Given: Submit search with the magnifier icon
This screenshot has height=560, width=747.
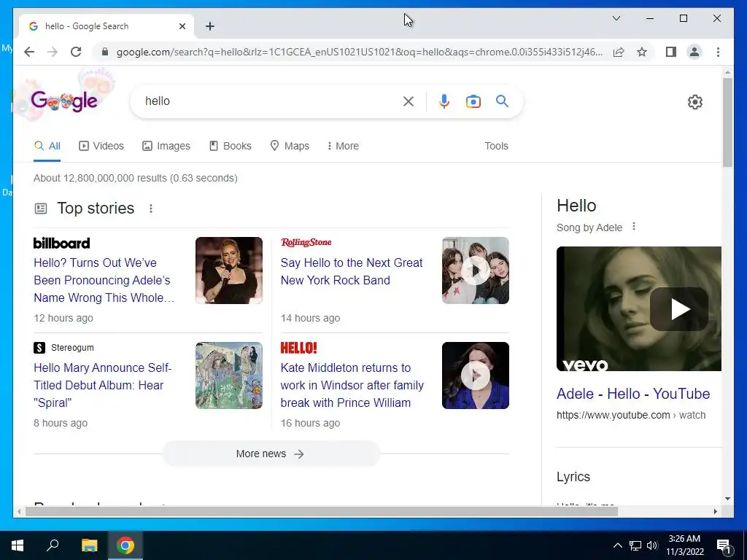Looking at the screenshot, I should 502,101.
